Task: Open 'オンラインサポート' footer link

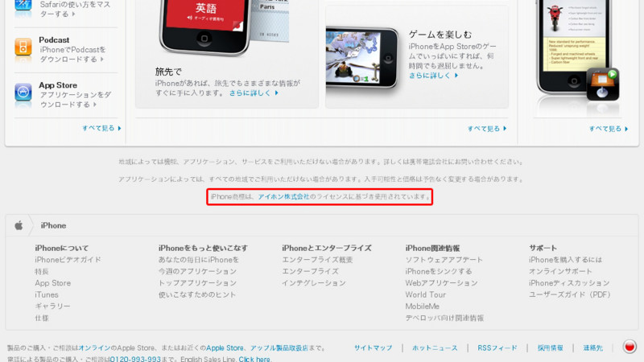Action: 560,271
